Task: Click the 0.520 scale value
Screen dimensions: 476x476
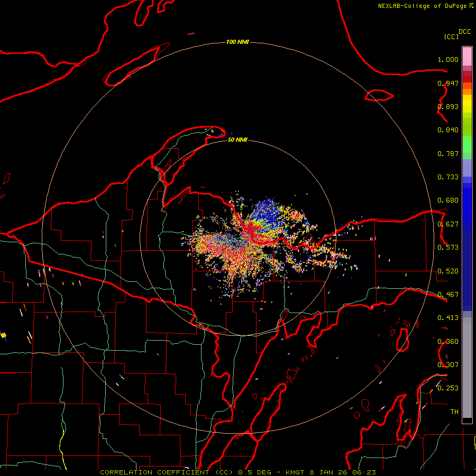Action: point(448,271)
